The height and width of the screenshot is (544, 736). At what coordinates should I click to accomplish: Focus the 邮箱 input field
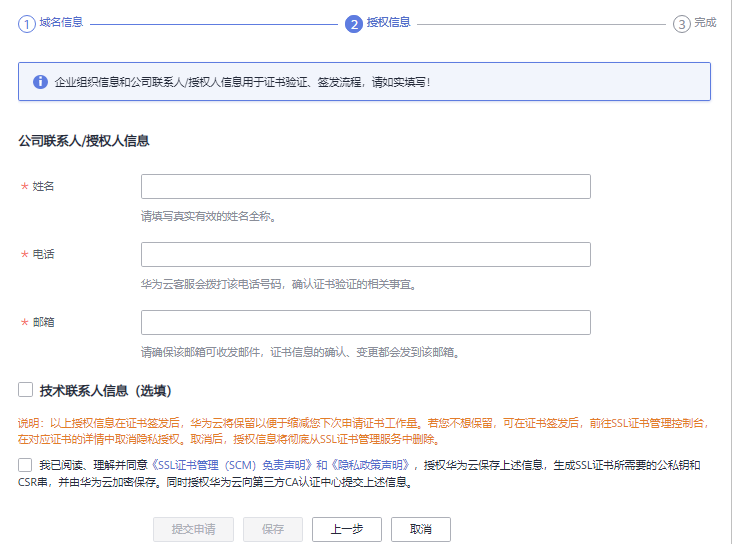pos(366,322)
